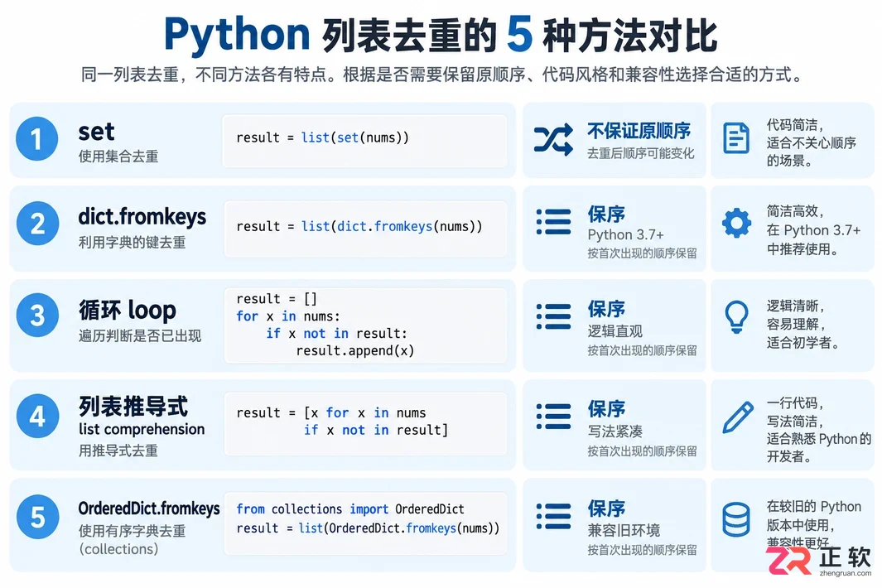Click the '使用有序字典去重' description

pyautogui.click(x=132, y=531)
